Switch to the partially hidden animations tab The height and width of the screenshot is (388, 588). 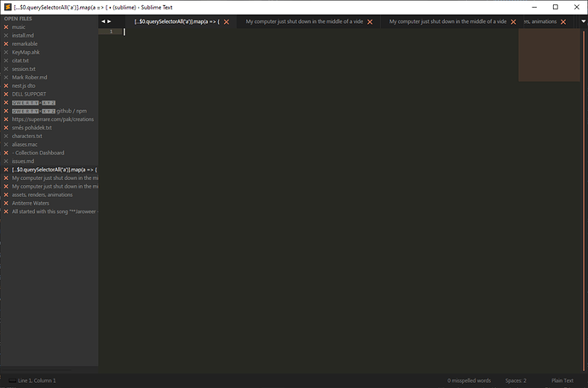[x=540, y=22]
